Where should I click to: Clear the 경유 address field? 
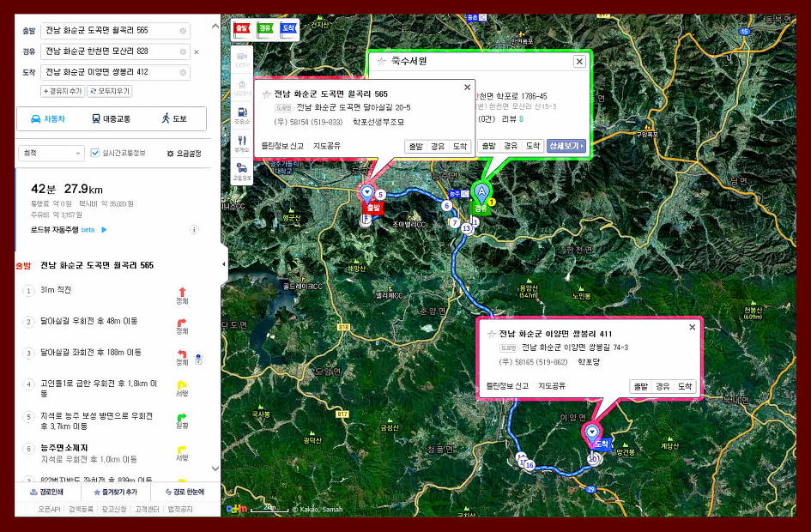(183, 51)
